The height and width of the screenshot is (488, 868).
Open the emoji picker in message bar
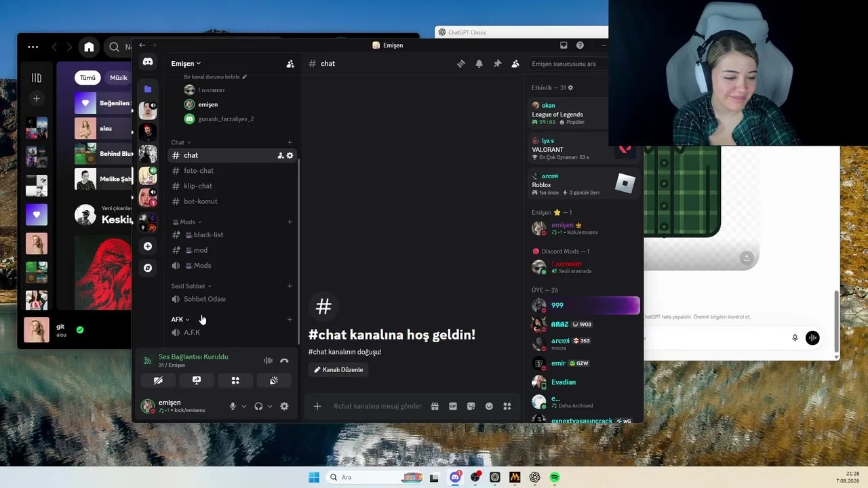pos(489,406)
